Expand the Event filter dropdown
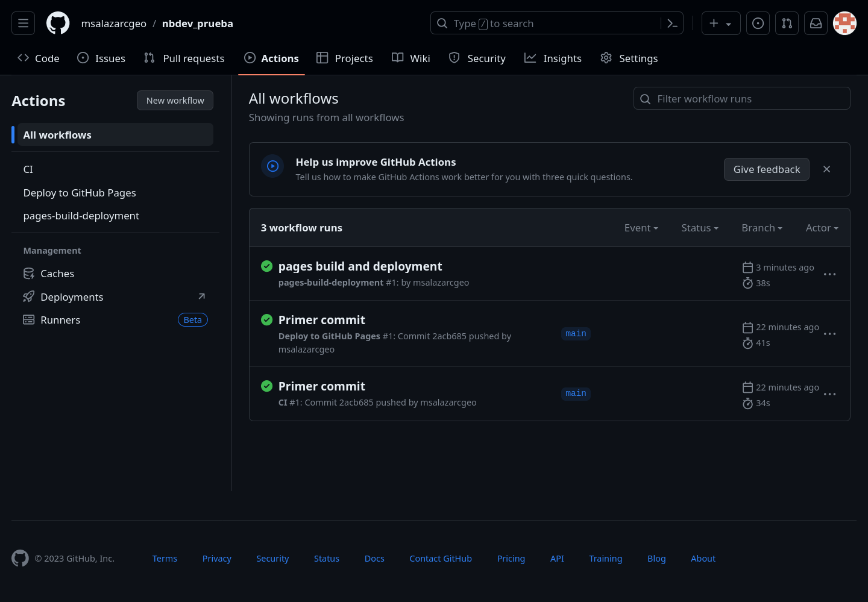The height and width of the screenshot is (602, 868). pos(641,228)
